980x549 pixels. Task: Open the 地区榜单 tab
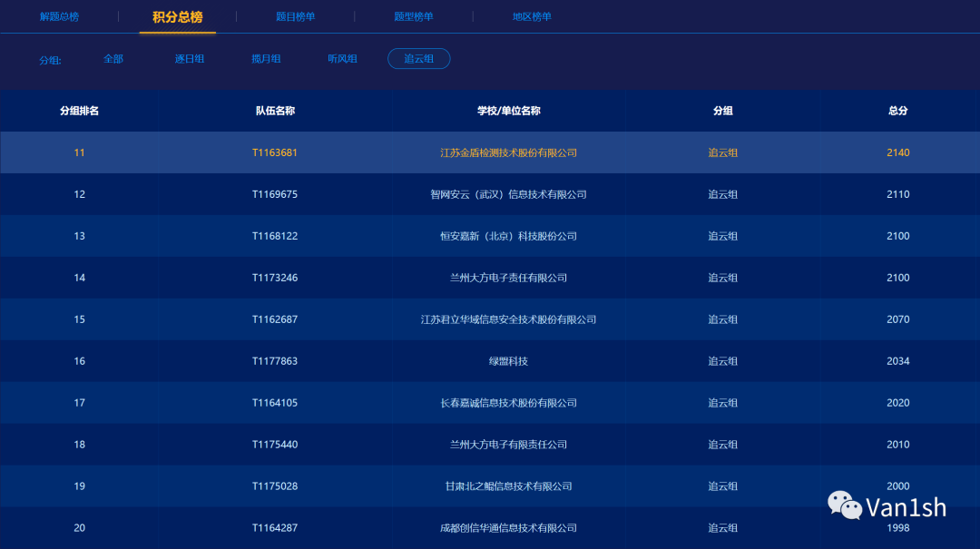530,16
